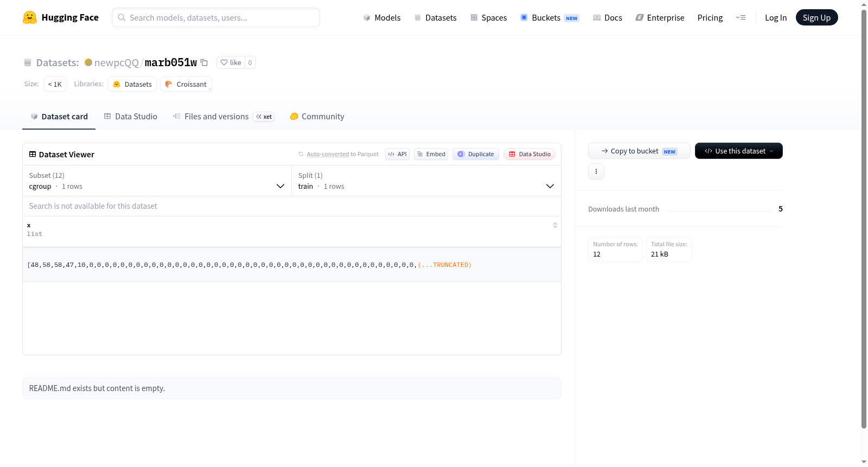The height and width of the screenshot is (467, 868).
Task: Click the Total file size 21 kB box
Action: 669,250
